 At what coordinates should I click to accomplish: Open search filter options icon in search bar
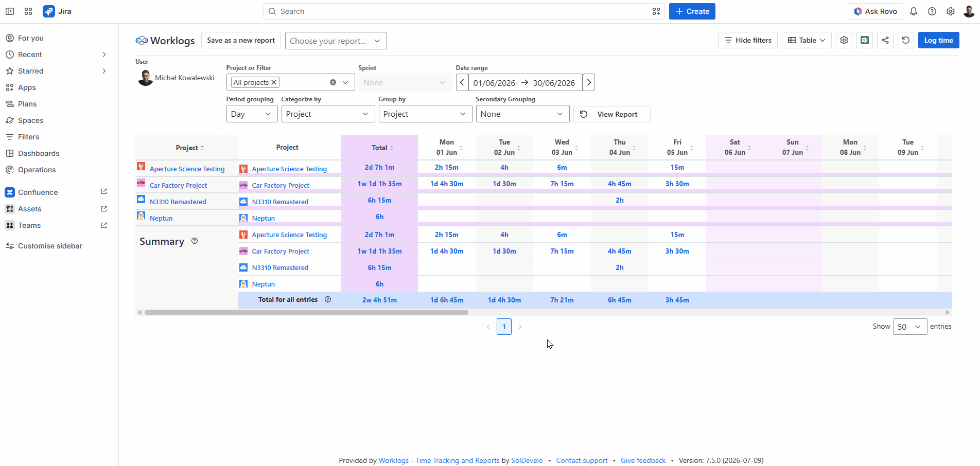tap(656, 11)
